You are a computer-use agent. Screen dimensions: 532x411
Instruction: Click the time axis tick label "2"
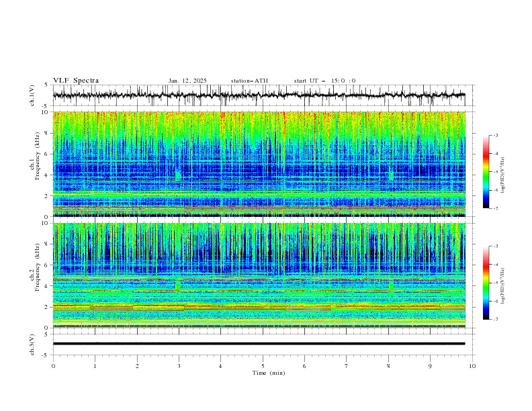(137, 366)
